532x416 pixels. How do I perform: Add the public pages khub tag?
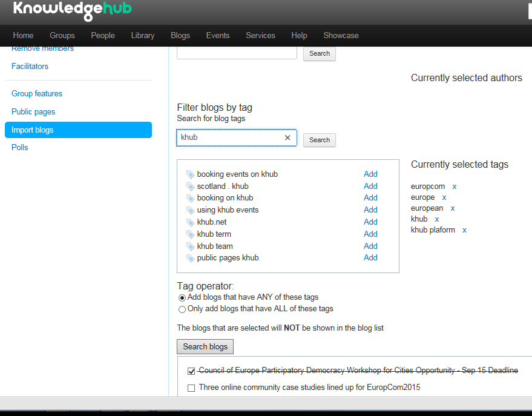tap(370, 258)
